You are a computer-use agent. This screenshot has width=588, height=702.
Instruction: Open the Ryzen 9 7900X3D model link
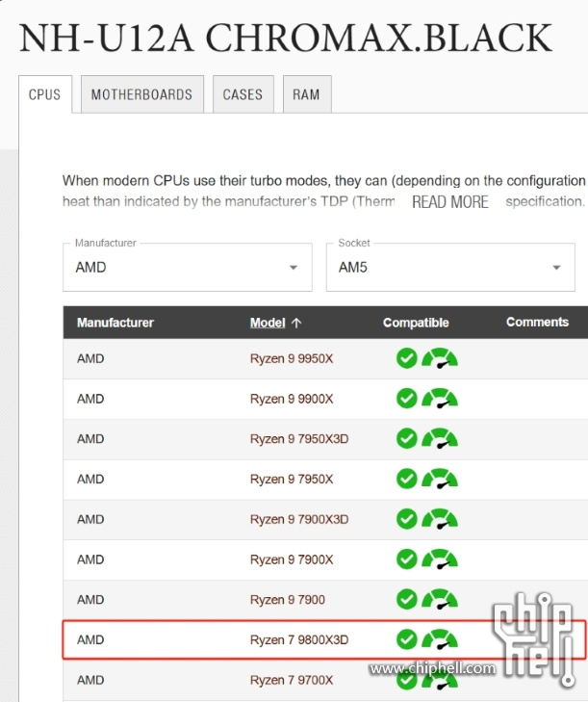click(299, 519)
